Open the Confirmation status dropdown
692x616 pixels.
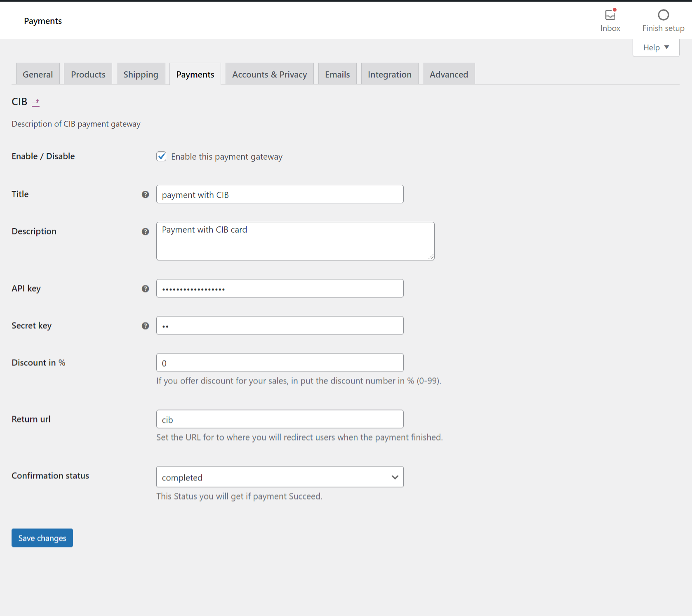(x=280, y=477)
